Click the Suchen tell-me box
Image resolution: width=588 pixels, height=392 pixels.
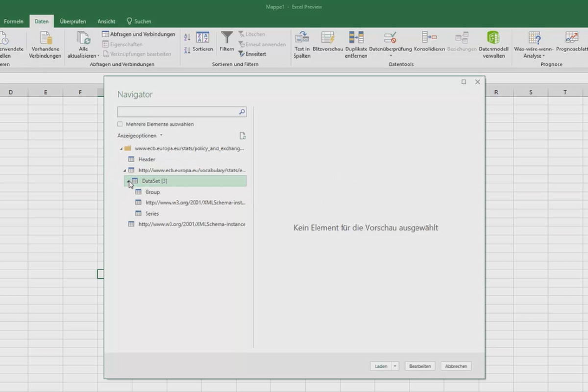coord(139,21)
